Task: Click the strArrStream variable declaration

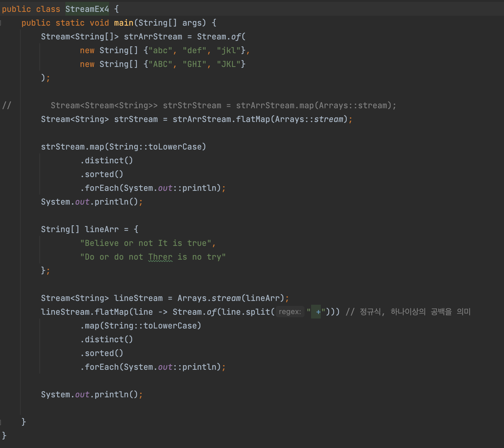Action: (x=153, y=37)
